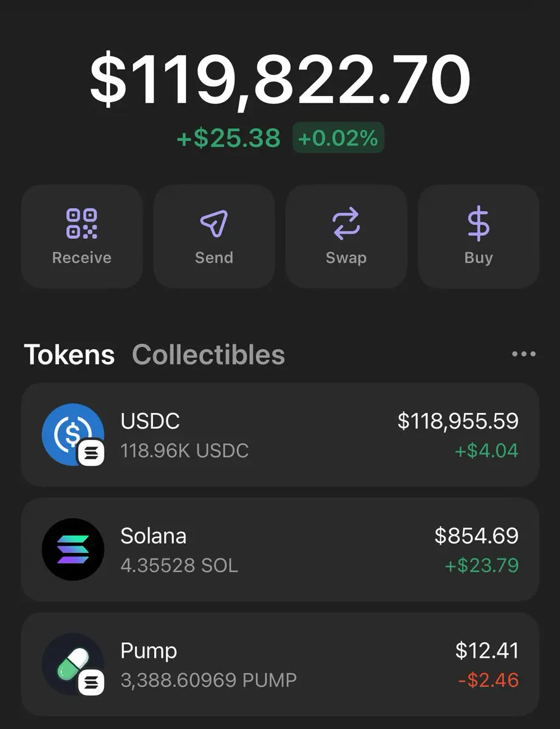
Task: Tap the Receive QR code icon
Action: pos(81,224)
